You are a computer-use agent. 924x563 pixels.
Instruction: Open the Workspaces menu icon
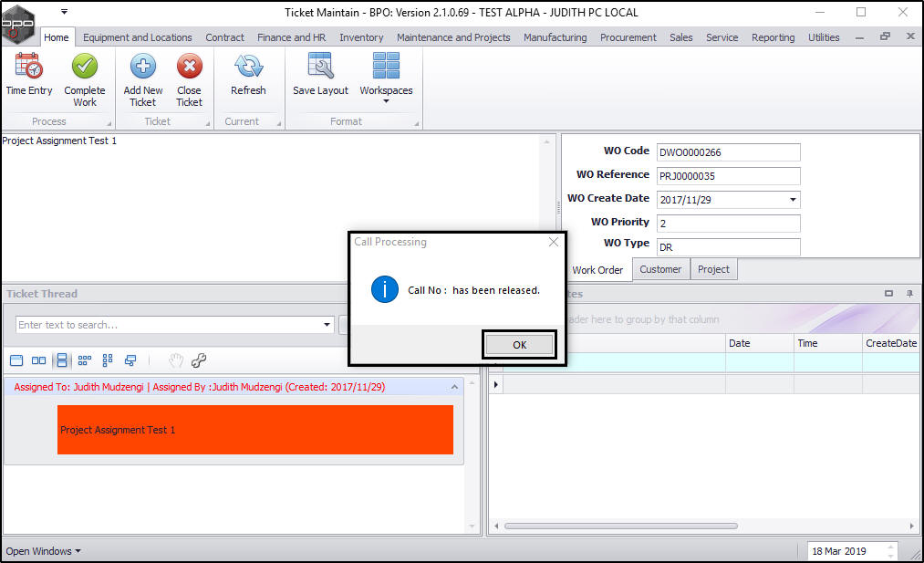tap(386, 66)
